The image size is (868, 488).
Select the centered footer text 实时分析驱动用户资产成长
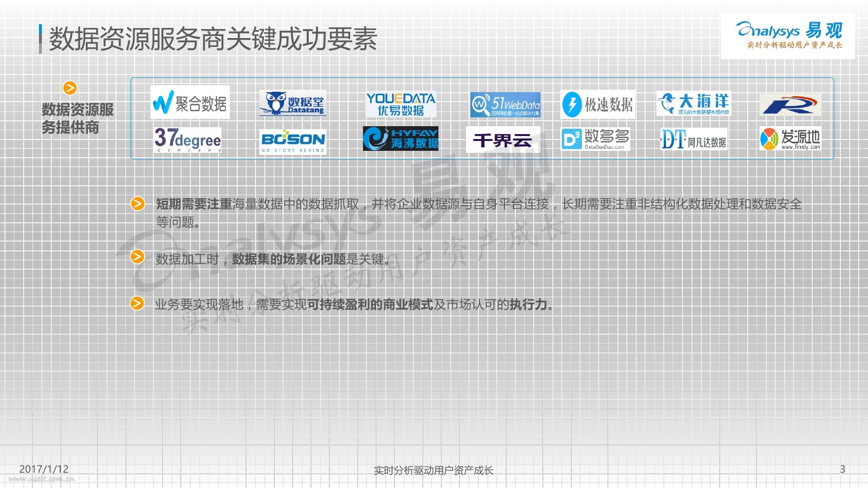(x=434, y=470)
